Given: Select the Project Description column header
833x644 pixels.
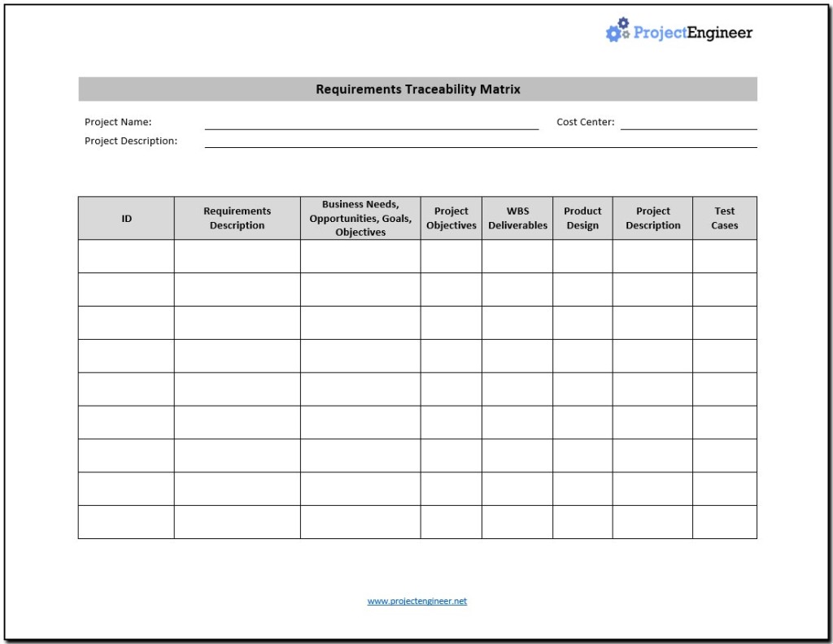Looking at the screenshot, I should pyautogui.click(x=652, y=217).
